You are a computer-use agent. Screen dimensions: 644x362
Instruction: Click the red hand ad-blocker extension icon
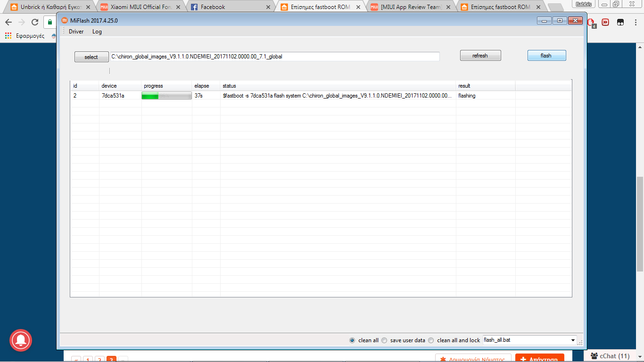pos(592,23)
